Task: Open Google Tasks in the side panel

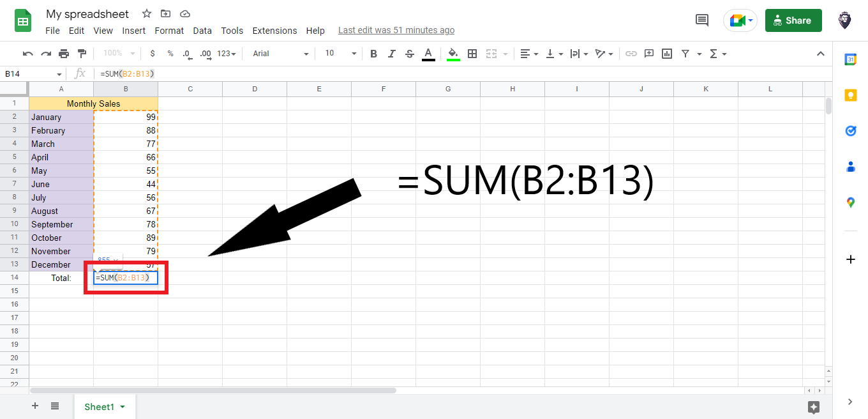Action: pos(850,131)
